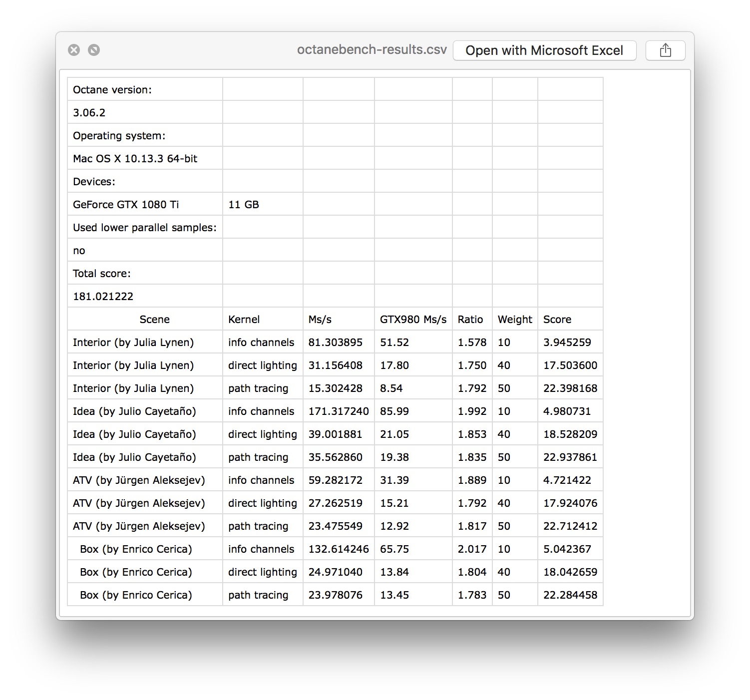This screenshot has width=750, height=700.
Task: Select ratio value 1.992
Action: pos(472,411)
